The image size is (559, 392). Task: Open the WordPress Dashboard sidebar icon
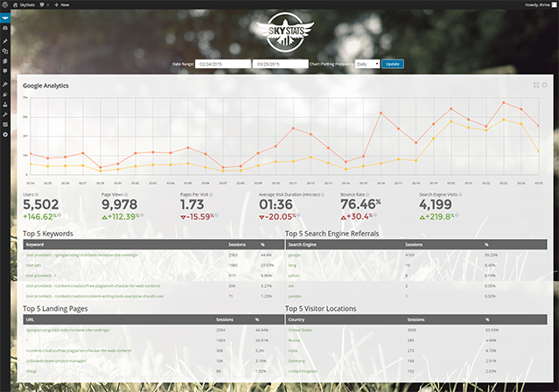5,28
